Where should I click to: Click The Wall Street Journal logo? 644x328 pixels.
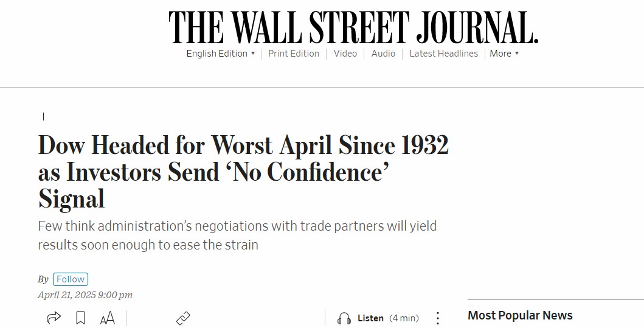353,27
